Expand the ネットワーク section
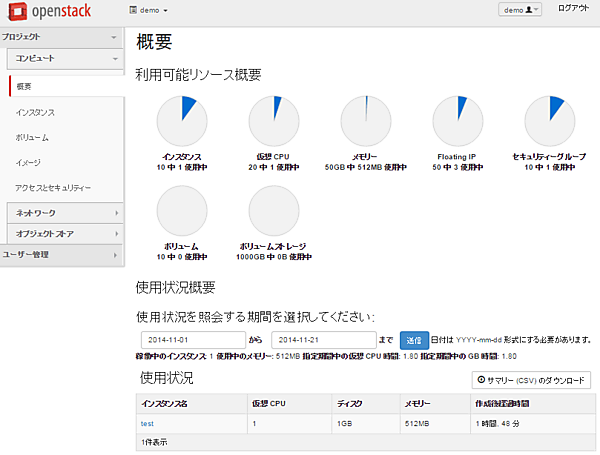 (x=66, y=213)
